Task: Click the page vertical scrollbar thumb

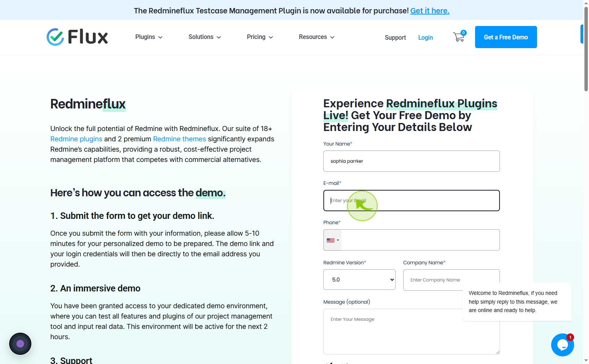Action: [x=586, y=49]
